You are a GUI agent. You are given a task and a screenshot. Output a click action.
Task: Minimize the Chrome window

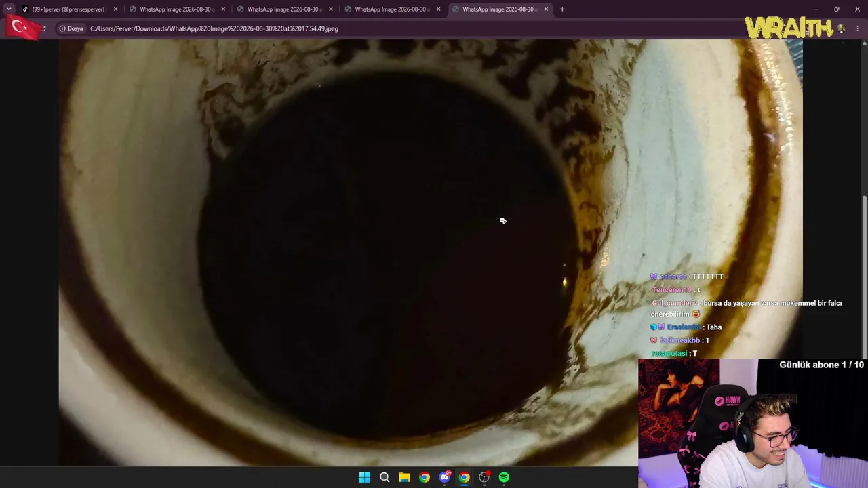[x=816, y=9]
